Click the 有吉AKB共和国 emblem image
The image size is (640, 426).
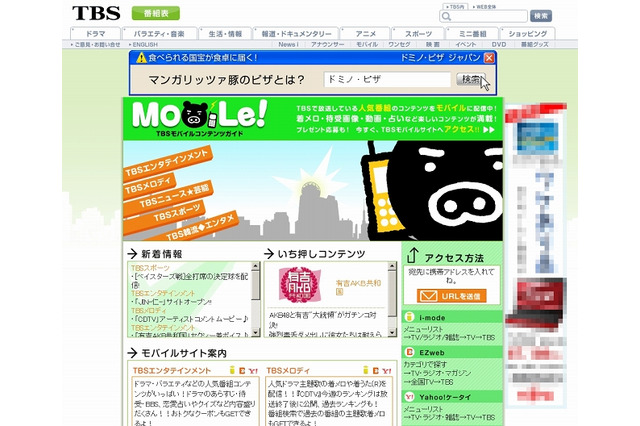click(x=299, y=284)
